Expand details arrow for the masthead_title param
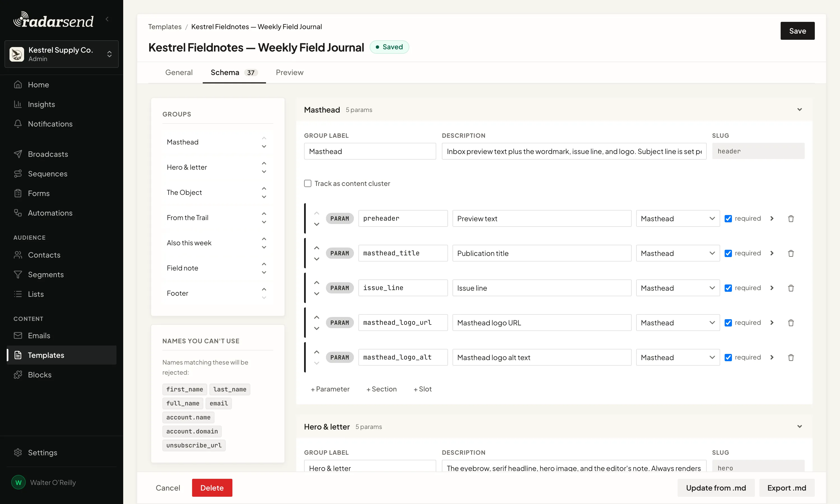Screen dimensions: 840x504 click(x=772, y=253)
